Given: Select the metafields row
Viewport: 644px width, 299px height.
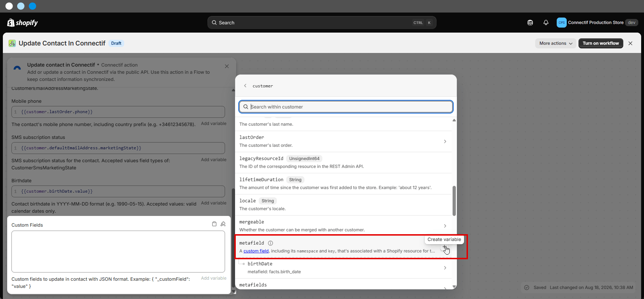Looking at the screenshot, I should [343, 285].
